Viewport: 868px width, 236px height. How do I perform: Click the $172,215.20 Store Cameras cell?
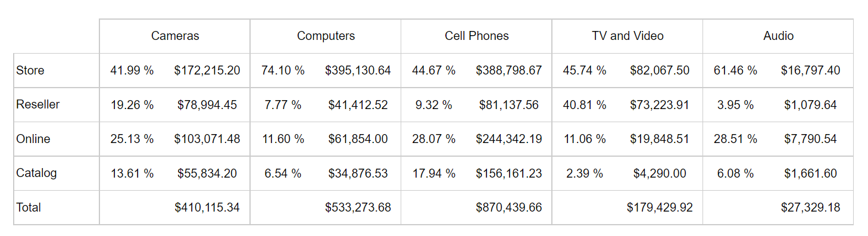coord(207,70)
